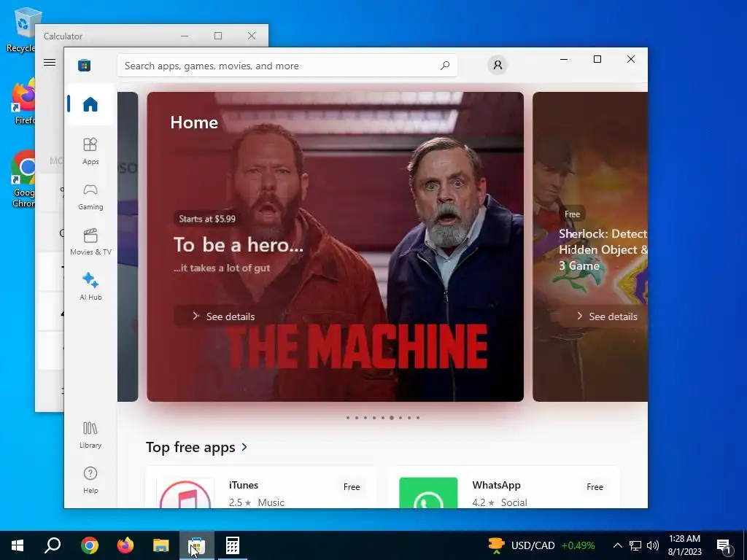This screenshot has height=560, width=747.
Task: Select the Firefox desktop shortcut
Action: pos(23,102)
